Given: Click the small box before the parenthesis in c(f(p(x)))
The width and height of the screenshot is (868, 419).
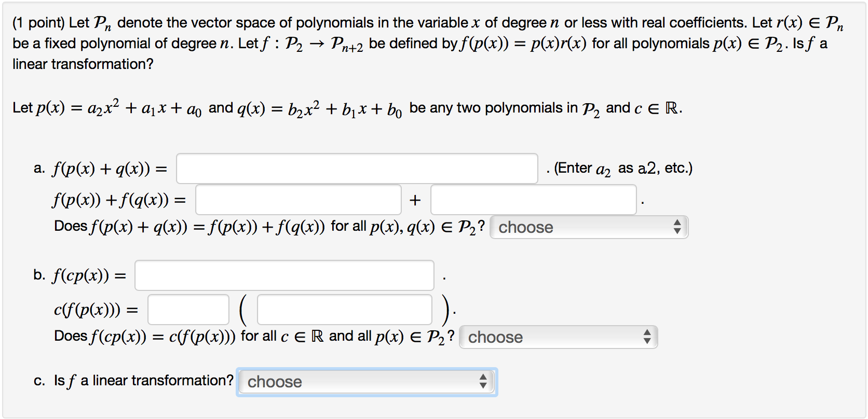Looking at the screenshot, I should (188, 310).
